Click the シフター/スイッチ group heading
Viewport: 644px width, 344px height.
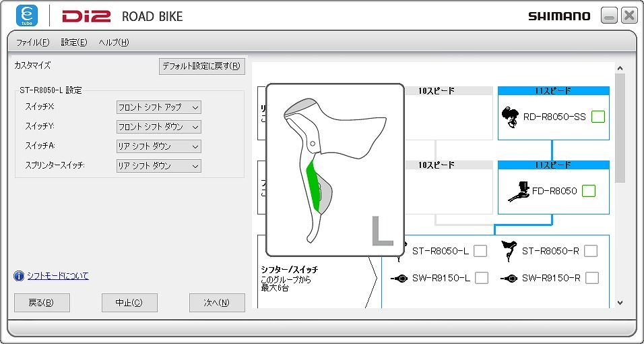point(289,270)
